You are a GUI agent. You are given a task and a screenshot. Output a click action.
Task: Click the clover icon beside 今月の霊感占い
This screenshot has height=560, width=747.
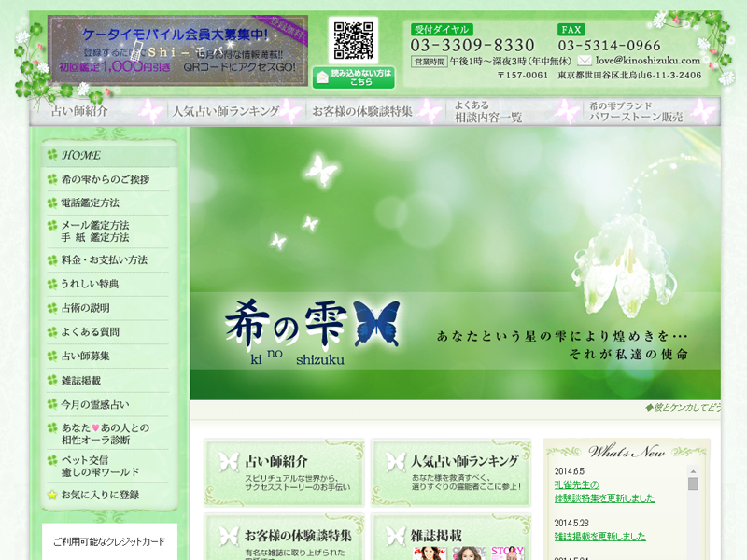[x=52, y=404]
